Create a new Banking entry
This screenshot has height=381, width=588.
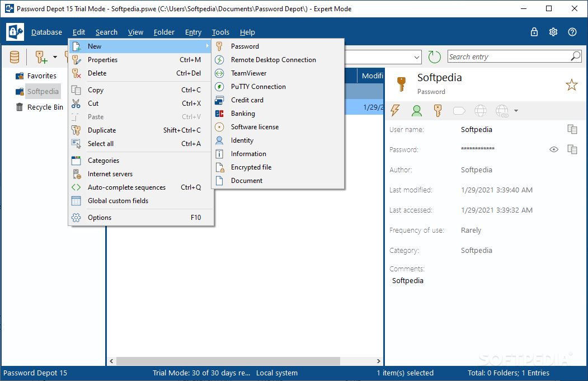click(x=277, y=113)
